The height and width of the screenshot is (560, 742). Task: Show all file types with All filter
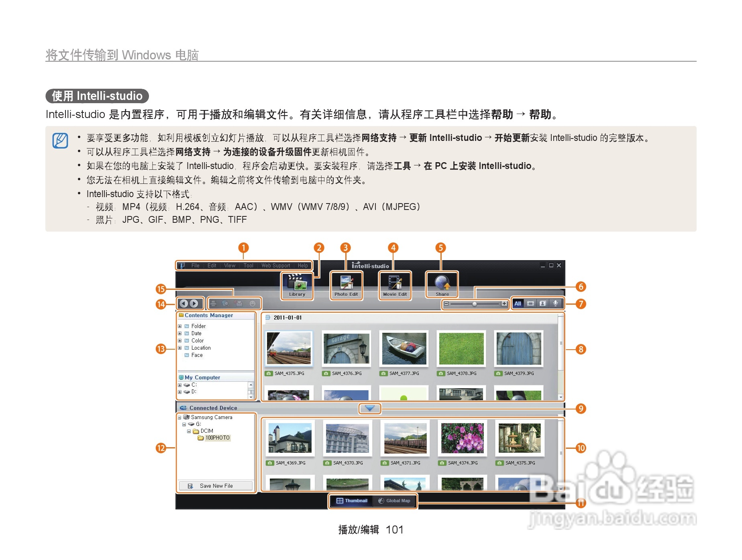(x=518, y=303)
